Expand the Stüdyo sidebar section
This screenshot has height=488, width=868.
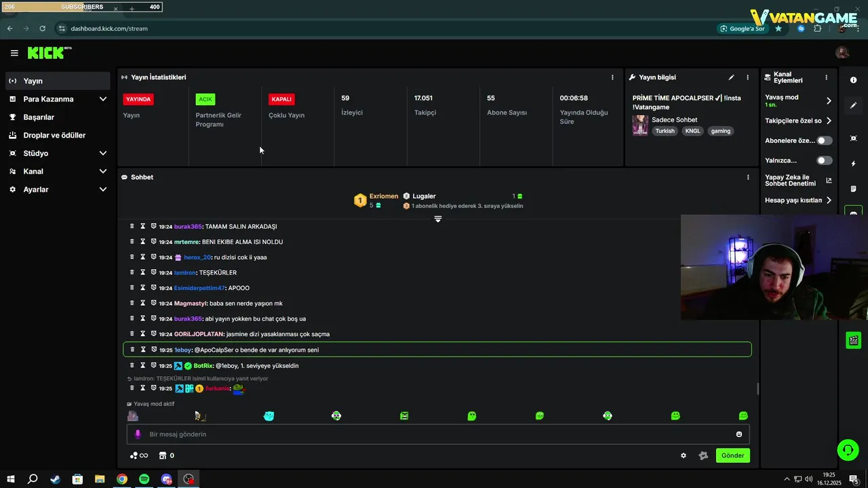(x=103, y=153)
